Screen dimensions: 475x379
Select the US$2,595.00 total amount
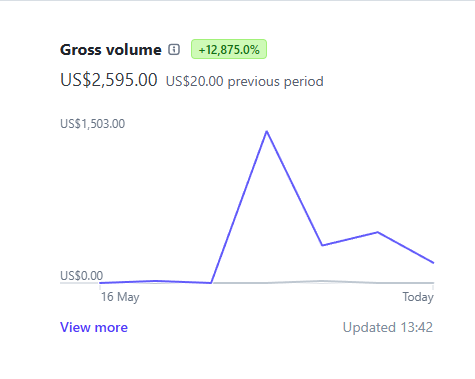(109, 80)
